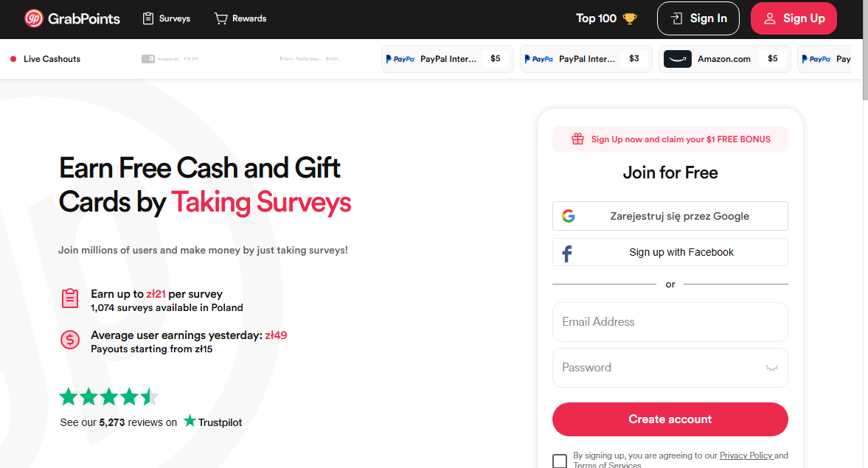The image size is (868, 468).
Task: Click the survey clipboard icon beside earnings
Action: (70, 298)
